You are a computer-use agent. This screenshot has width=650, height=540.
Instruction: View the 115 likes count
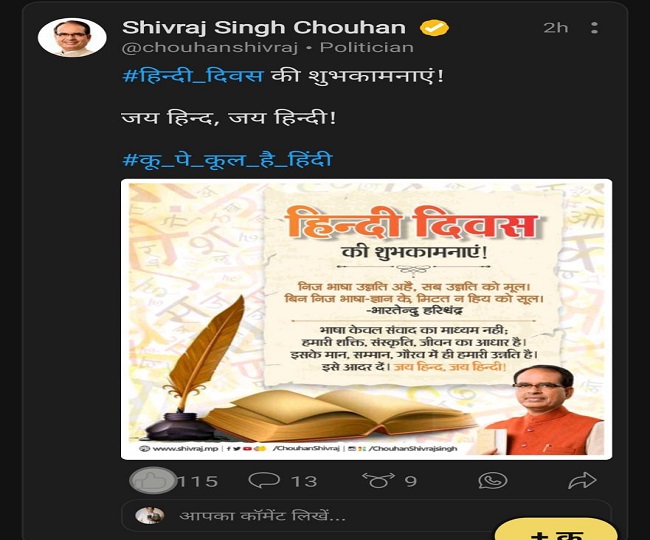pyautogui.click(x=198, y=481)
